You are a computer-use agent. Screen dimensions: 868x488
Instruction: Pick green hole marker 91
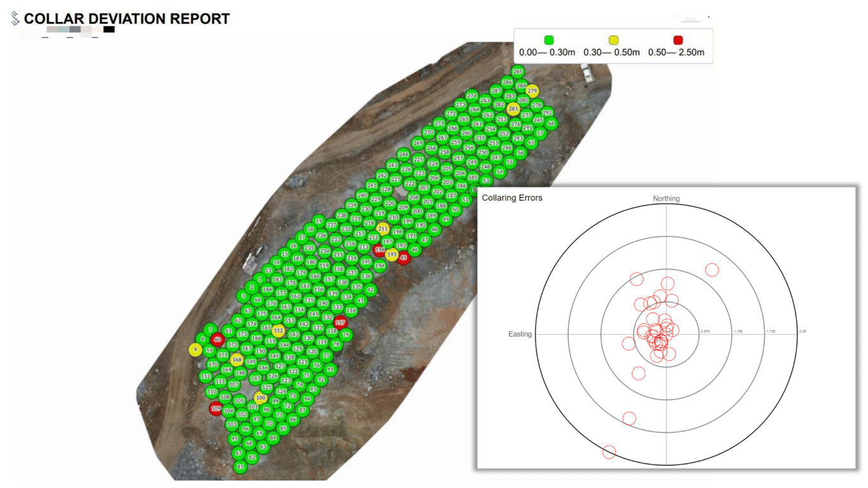coord(330,369)
